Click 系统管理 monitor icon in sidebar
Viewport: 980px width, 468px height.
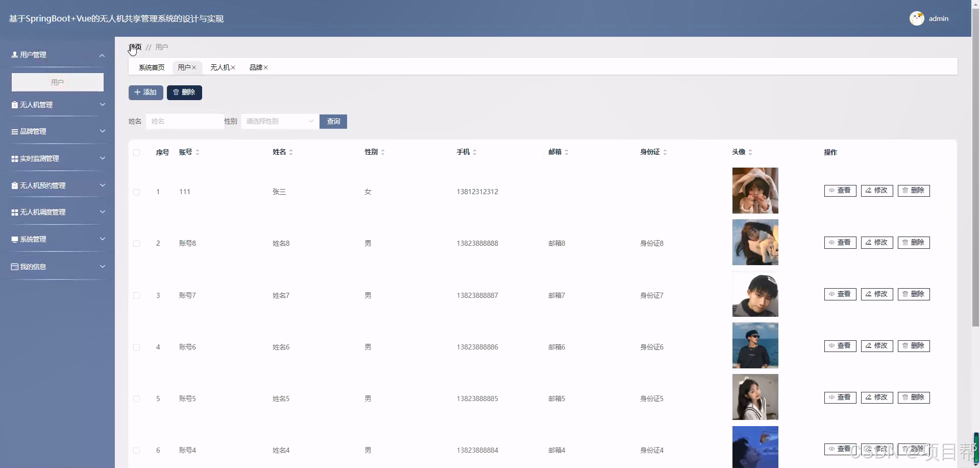tap(14, 239)
